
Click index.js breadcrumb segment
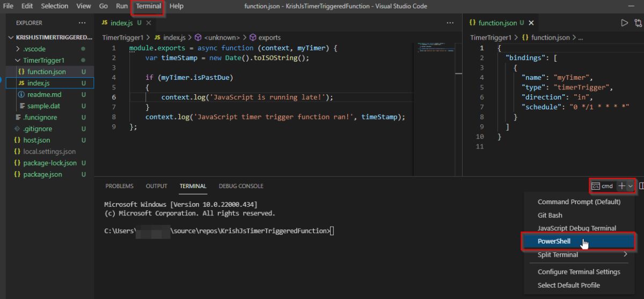[x=170, y=38]
